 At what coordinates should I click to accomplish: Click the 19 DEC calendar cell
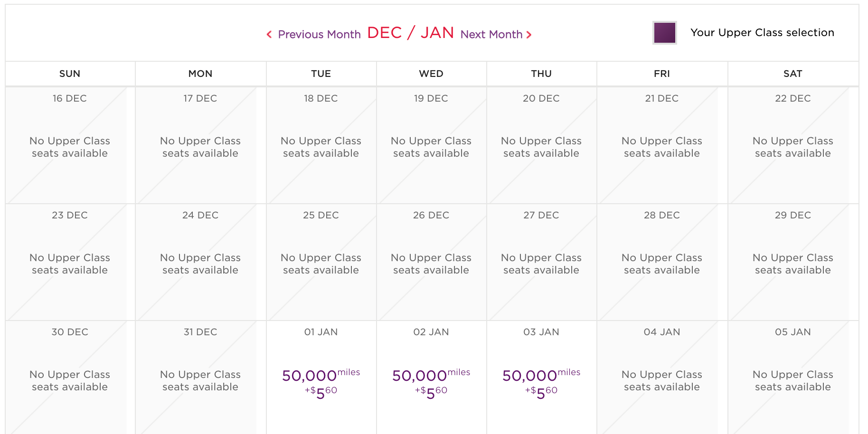pyautogui.click(x=431, y=145)
